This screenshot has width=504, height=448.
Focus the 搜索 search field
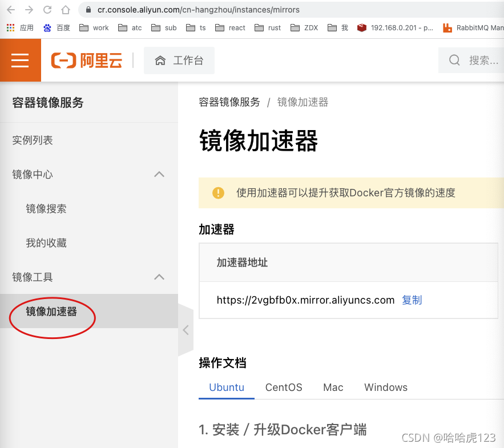pyautogui.click(x=471, y=60)
